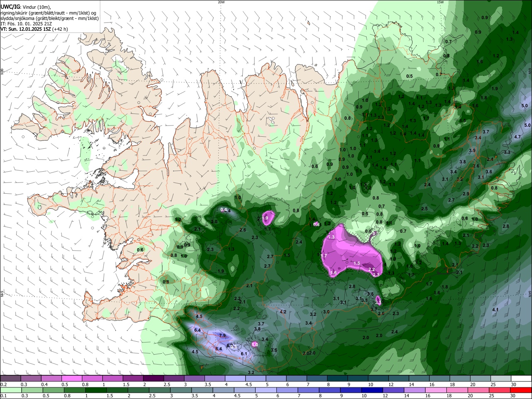Click the 4.7 value near the east edge
Viewport: 532px width, 399px height.
(517, 137)
